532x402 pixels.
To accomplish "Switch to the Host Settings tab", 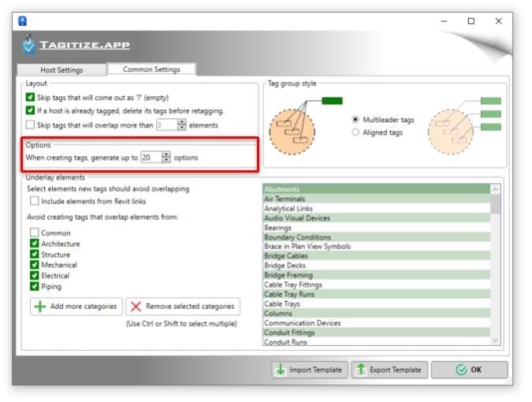I will coord(61,70).
